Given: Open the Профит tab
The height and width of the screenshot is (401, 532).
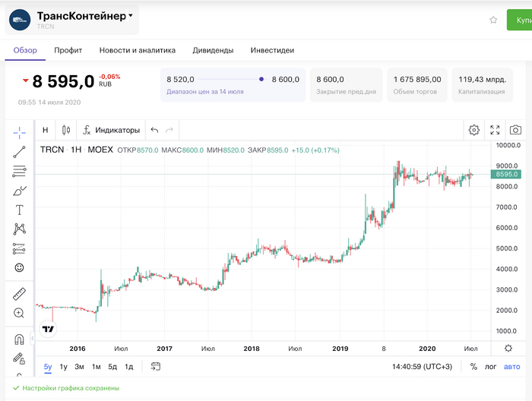Looking at the screenshot, I should 68,50.
